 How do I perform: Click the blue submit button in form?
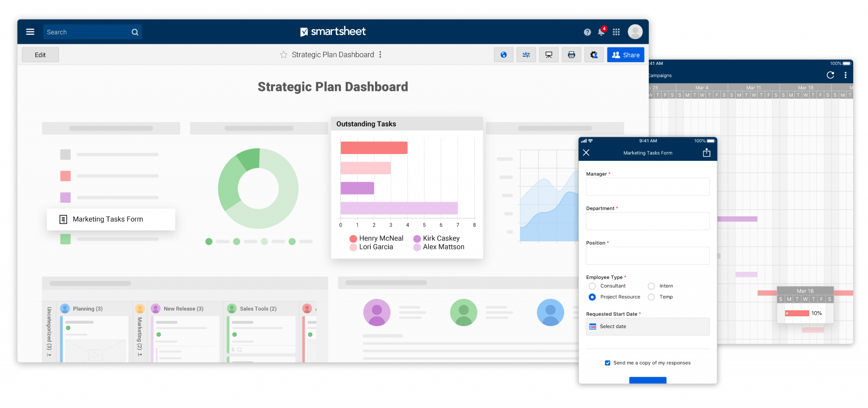(648, 380)
